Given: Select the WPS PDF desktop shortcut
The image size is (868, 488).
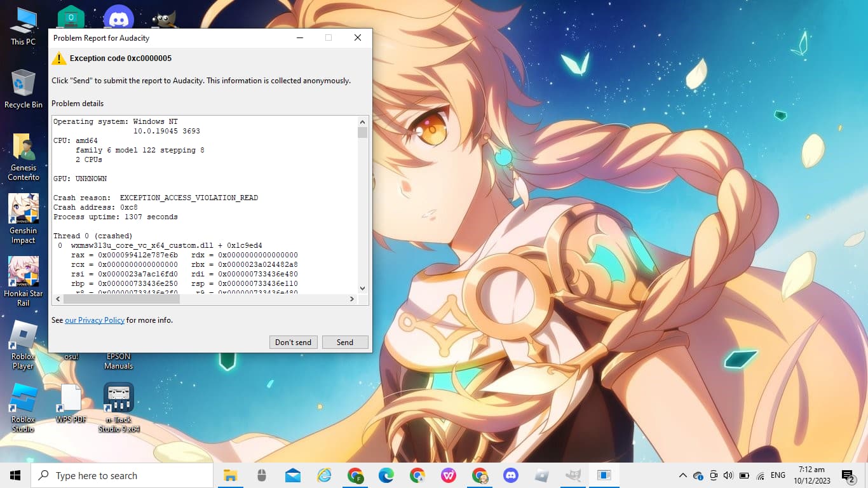Looking at the screenshot, I should click(71, 404).
